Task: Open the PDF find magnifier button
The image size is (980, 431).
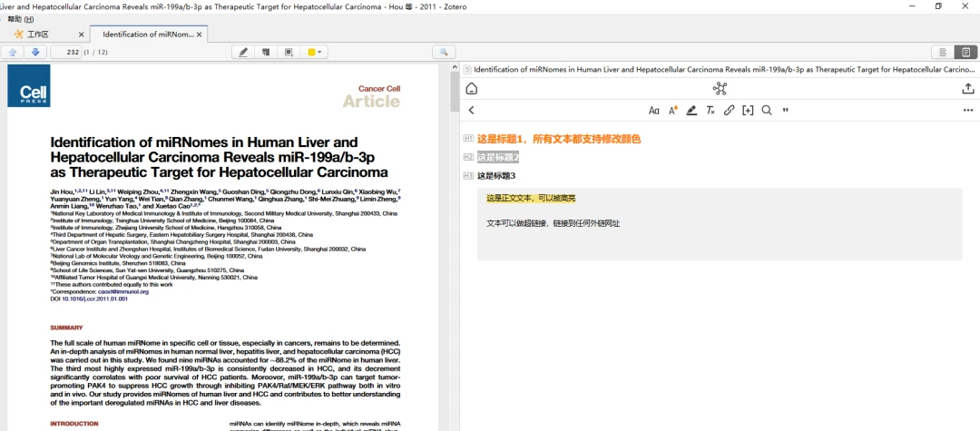Action: pos(444,52)
